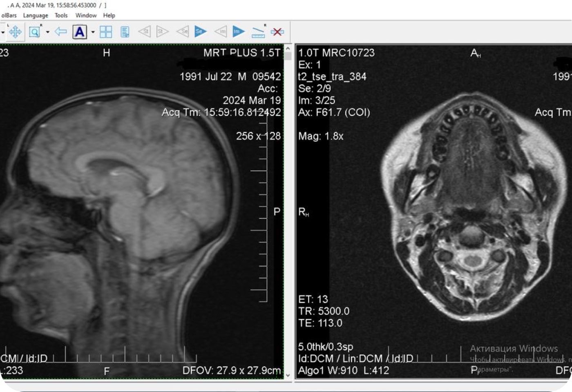
Task: Click the '1.0T MRC10723' overlay text
Action: click(336, 53)
